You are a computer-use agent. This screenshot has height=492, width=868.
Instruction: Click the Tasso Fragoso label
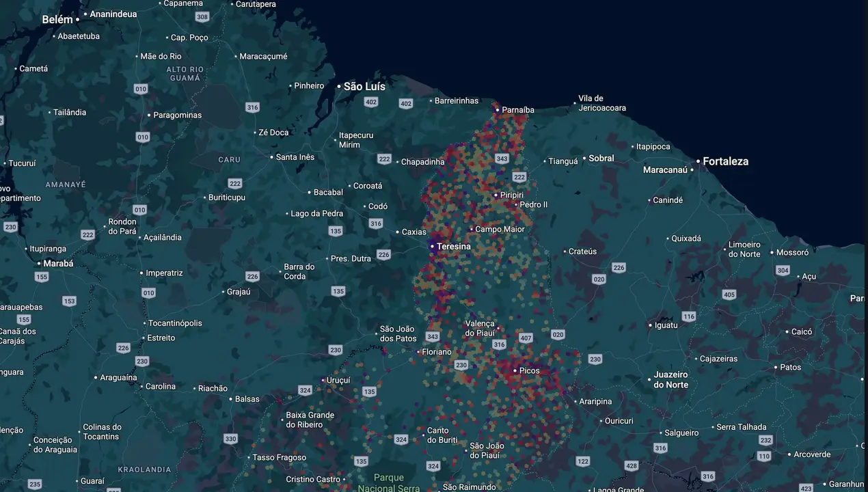(280, 458)
